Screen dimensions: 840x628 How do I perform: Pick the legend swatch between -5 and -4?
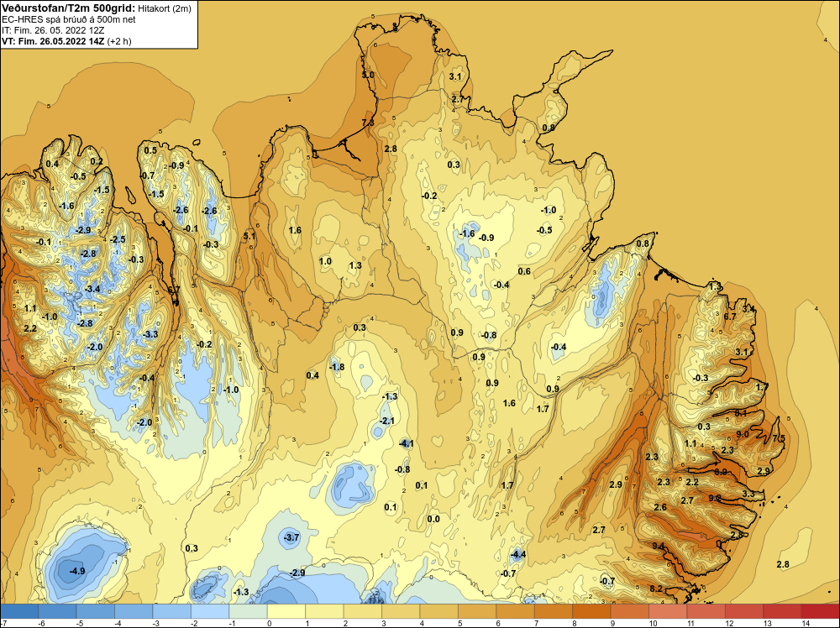point(96,611)
